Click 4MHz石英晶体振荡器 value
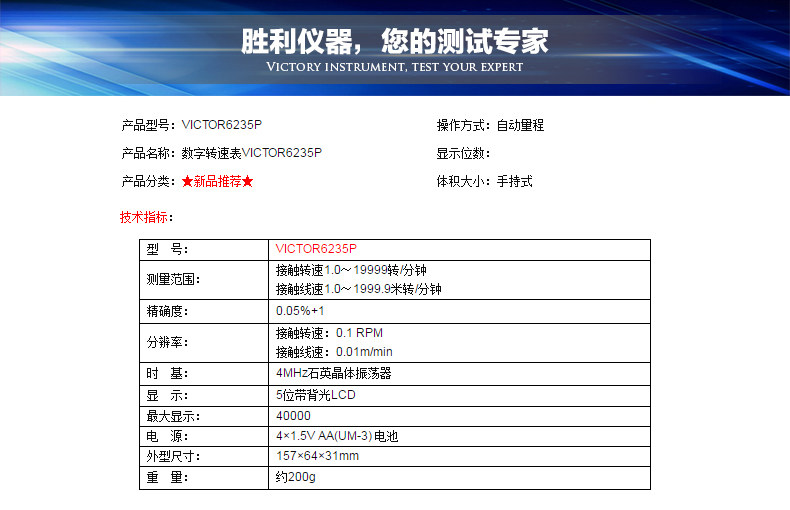This screenshot has height=510, width=790. pyautogui.click(x=334, y=373)
